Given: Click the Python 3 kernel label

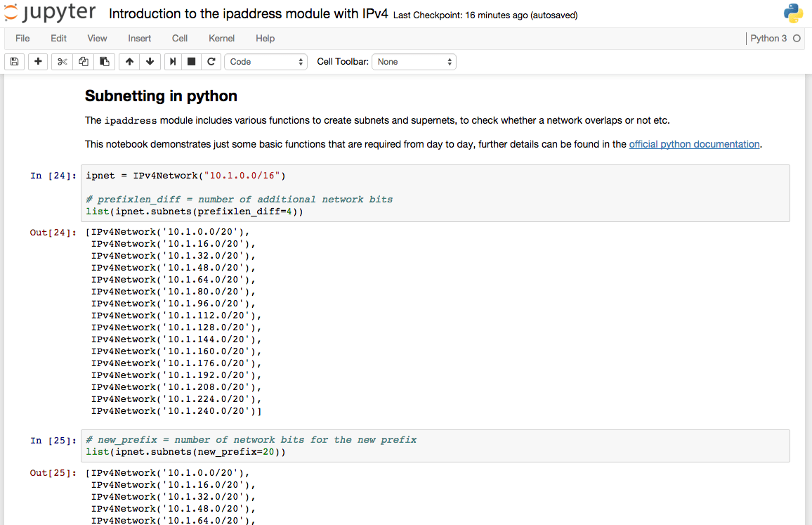Looking at the screenshot, I should (769, 39).
